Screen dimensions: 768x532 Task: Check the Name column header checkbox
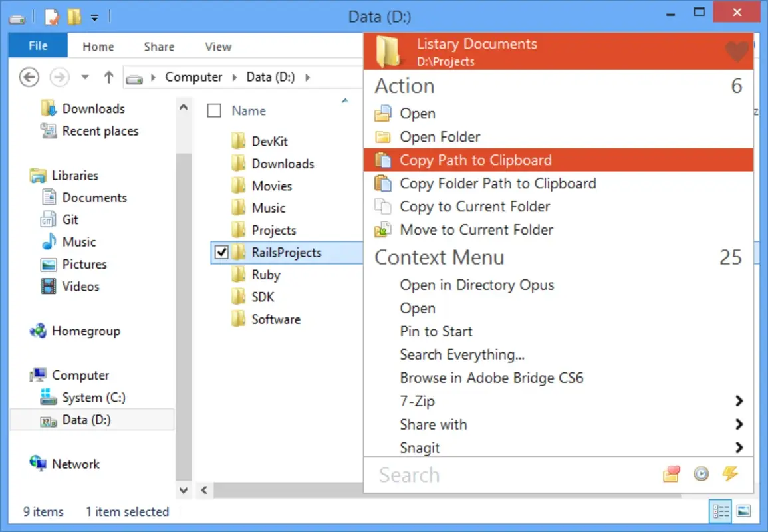click(213, 110)
